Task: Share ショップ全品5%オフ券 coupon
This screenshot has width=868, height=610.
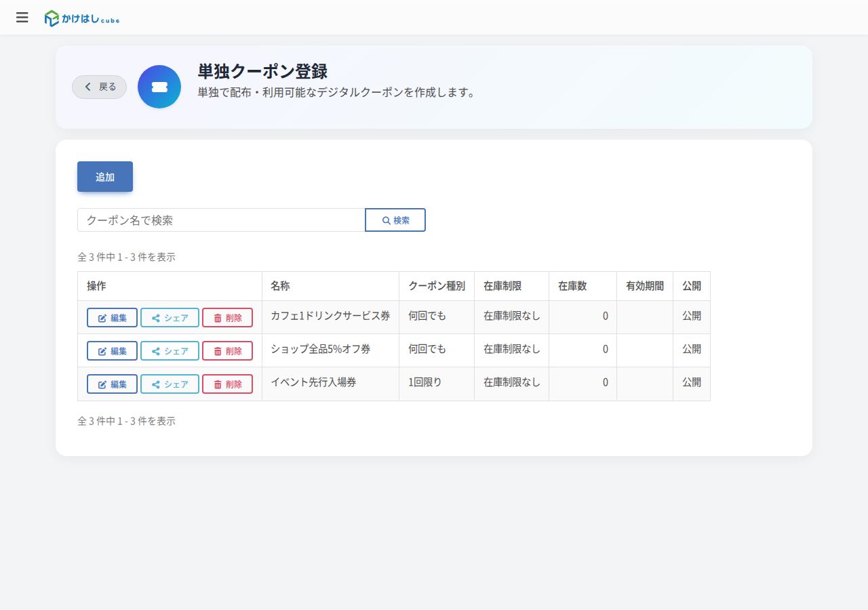Action: pyautogui.click(x=170, y=351)
